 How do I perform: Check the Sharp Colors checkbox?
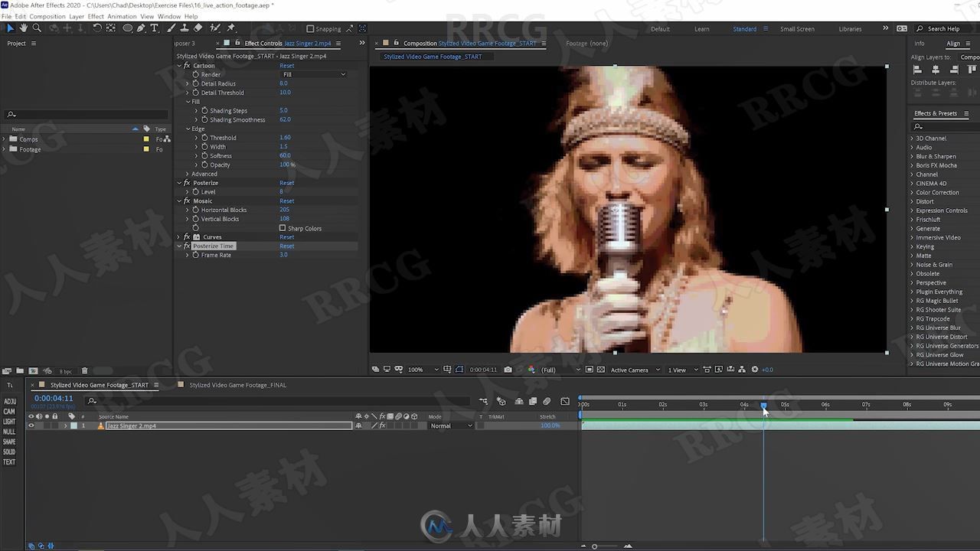point(283,228)
